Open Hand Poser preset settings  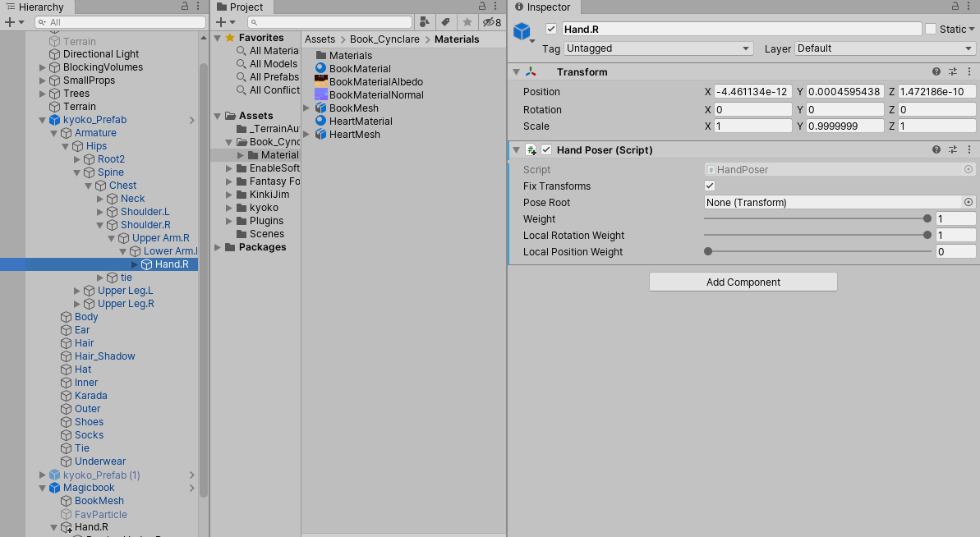tap(953, 150)
